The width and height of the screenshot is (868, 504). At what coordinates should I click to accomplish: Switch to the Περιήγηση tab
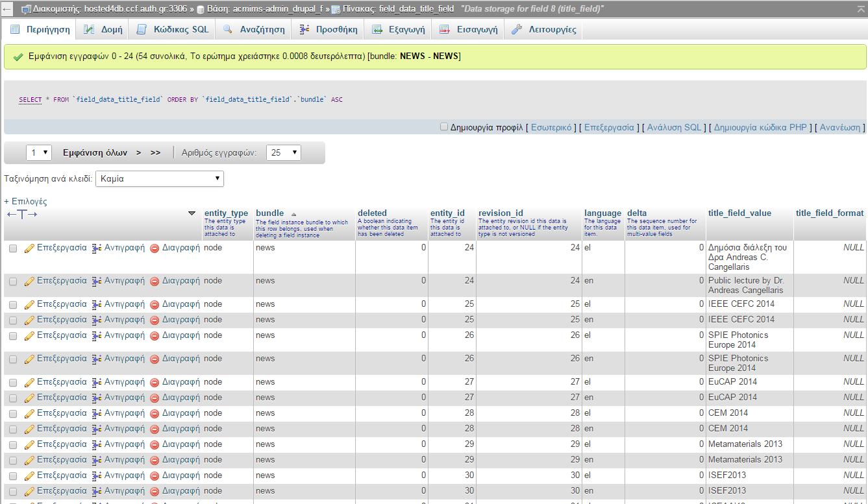point(40,30)
